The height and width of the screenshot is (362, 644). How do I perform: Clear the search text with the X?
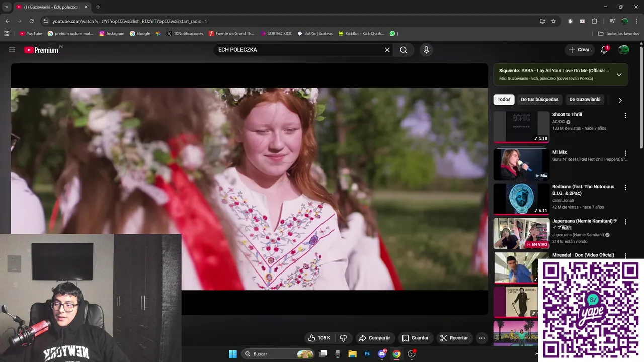[387, 50]
